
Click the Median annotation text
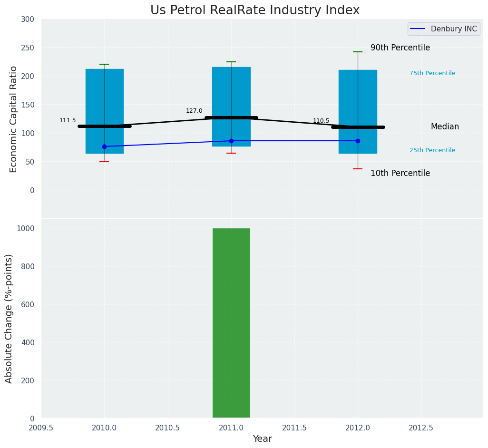click(x=445, y=127)
